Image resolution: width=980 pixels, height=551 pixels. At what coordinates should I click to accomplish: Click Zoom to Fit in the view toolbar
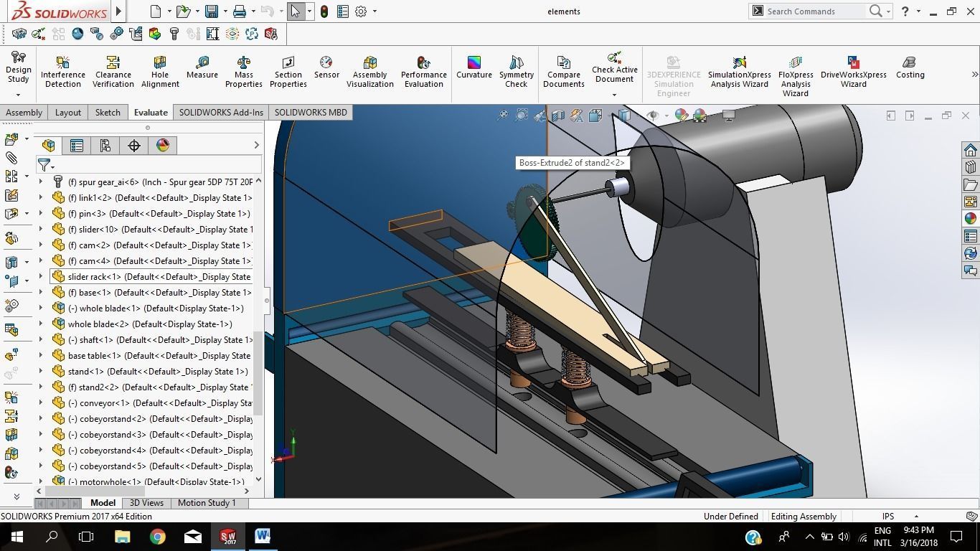click(x=503, y=115)
